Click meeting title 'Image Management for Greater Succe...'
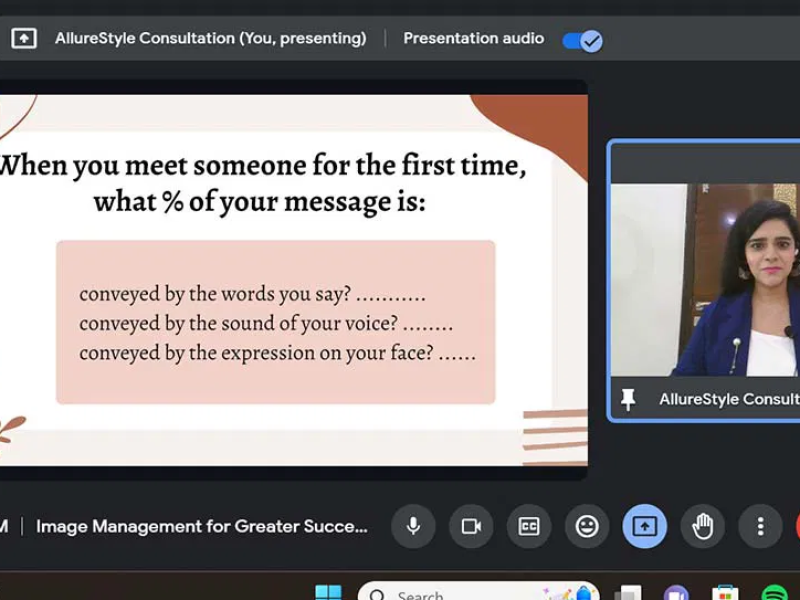The image size is (800, 600). coord(202,526)
